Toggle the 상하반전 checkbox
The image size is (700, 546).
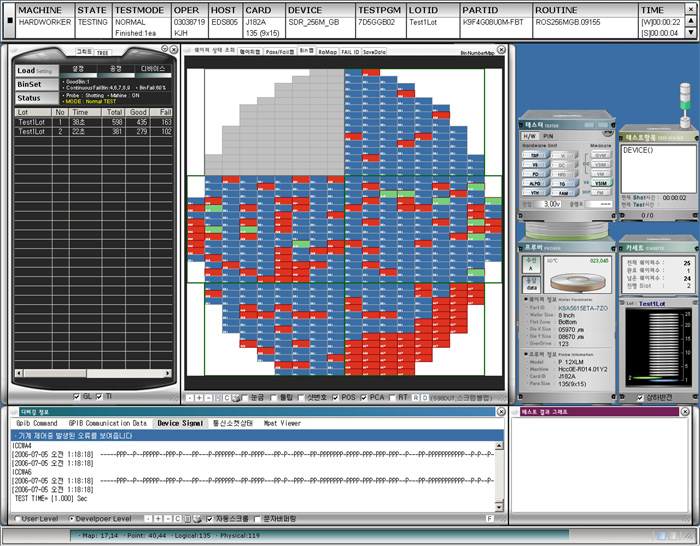[640, 397]
